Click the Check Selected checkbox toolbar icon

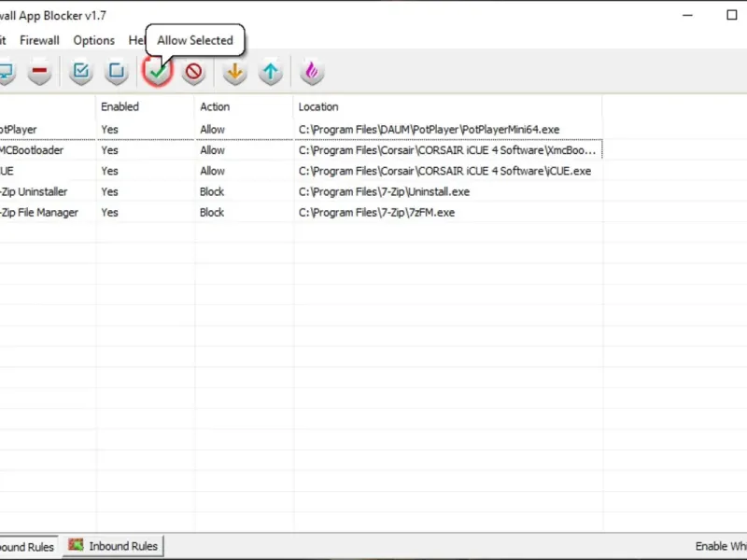coord(81,73)
